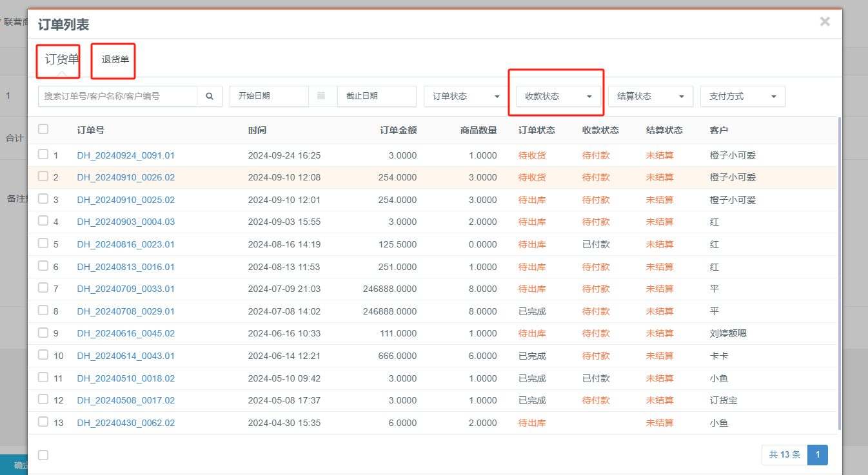Click customer name 卡卡

[718, 356]
